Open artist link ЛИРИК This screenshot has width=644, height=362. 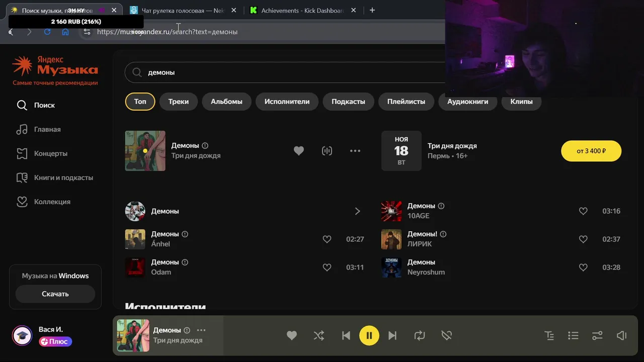tap(420, 244)
